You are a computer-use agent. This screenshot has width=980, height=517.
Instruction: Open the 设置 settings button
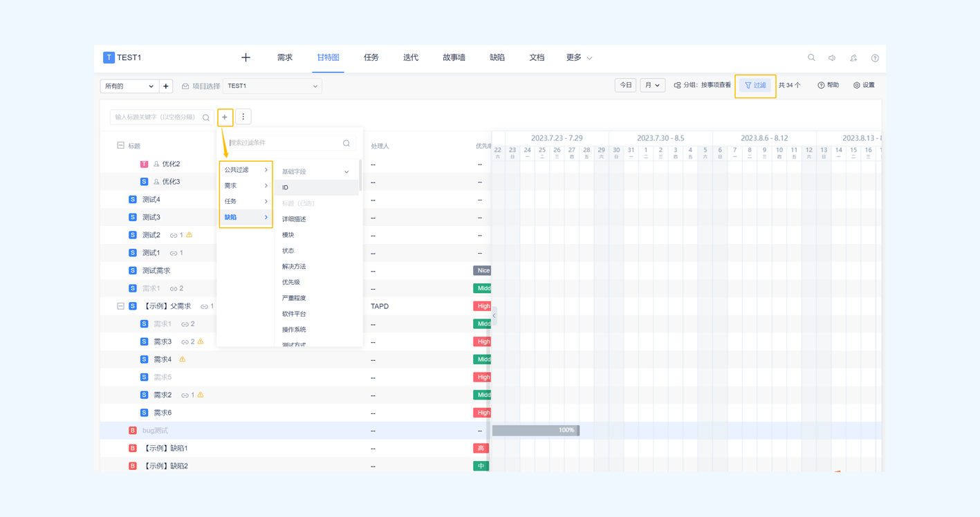click(865, 85)
